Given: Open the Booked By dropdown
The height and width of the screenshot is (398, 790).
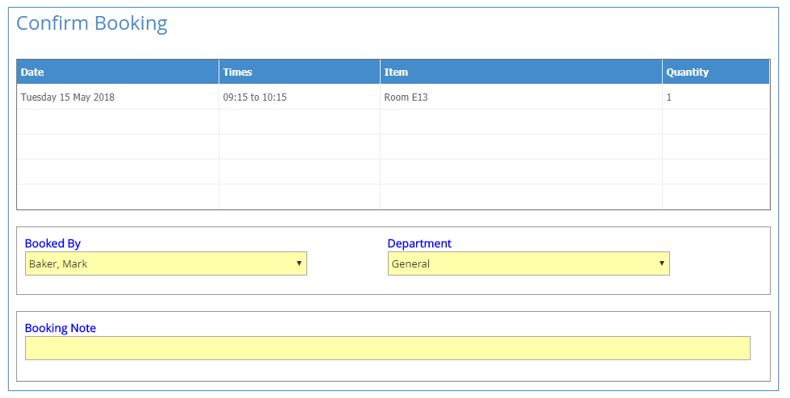Looking at the screenshot, I should tap(166, 263).
